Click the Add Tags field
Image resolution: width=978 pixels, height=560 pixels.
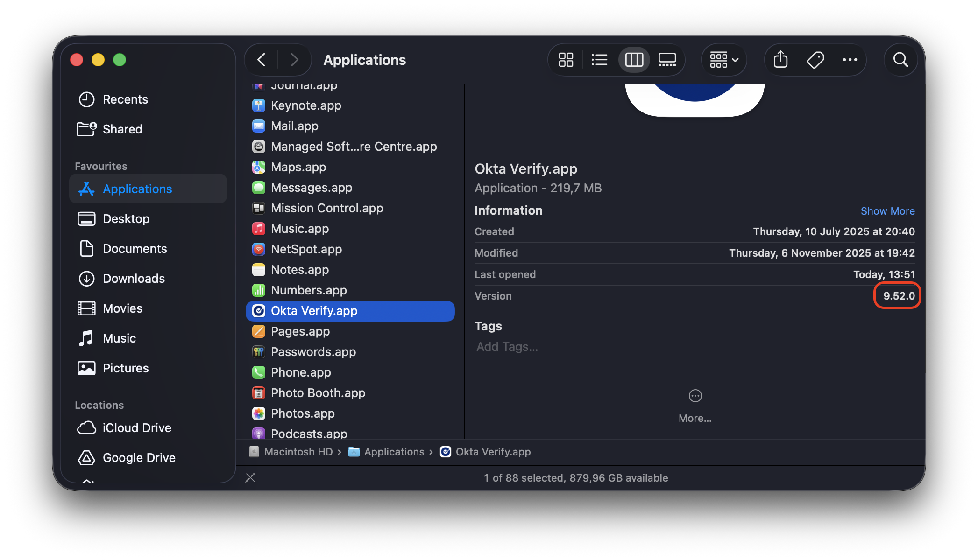point(507,346)
